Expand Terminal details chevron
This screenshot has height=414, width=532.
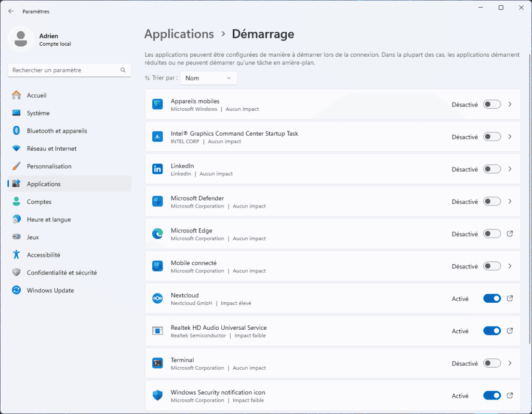510,363
